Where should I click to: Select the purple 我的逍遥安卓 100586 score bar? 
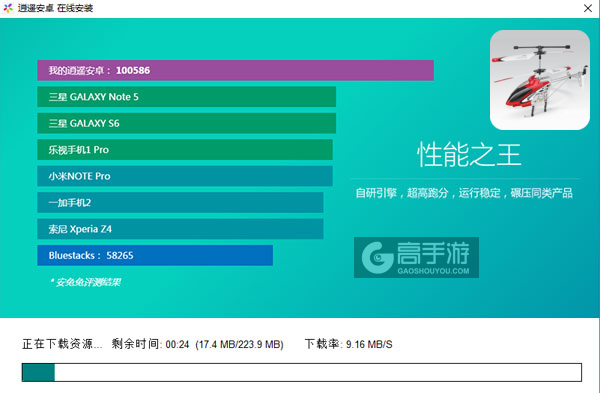coord(235,70)
